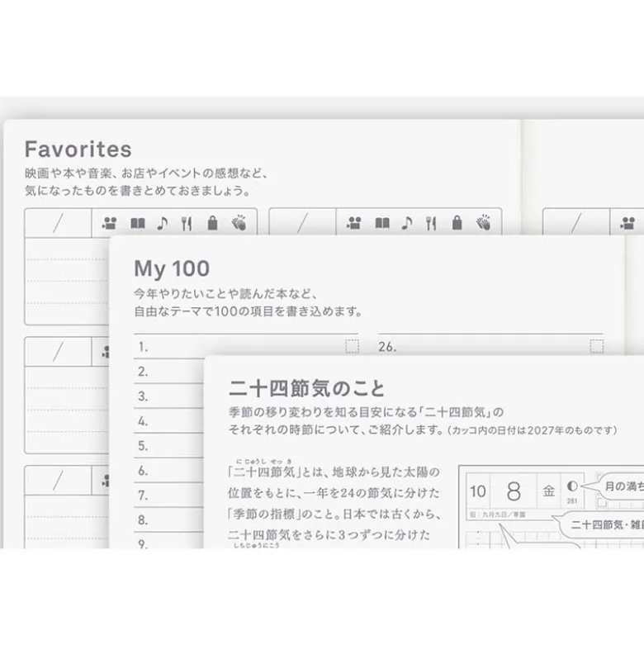
Task: Select the shopping bag icon in leftmost Favorites card
Action: point(212,223)
